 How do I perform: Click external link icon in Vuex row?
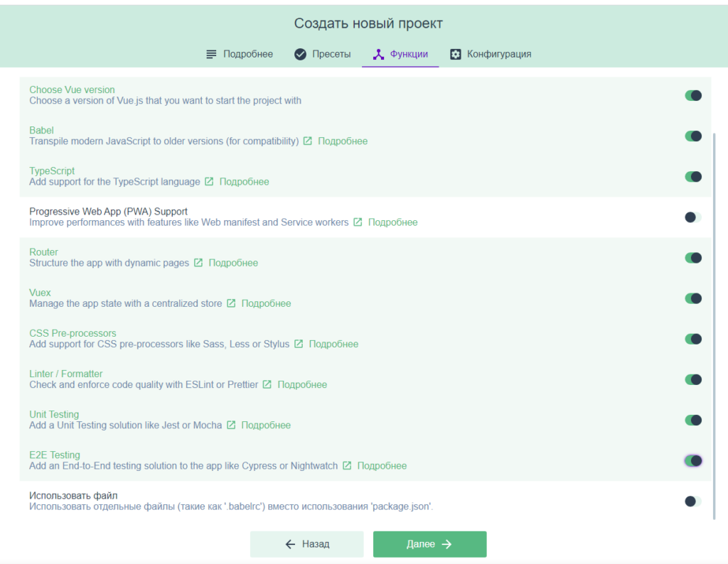click(231, 303)
